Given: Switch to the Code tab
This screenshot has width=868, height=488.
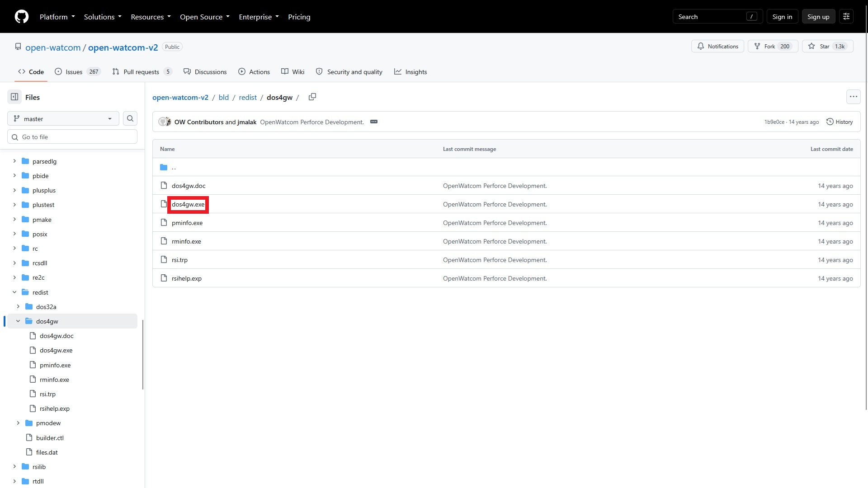Looking at the screenshot, I should click(31, 72).
